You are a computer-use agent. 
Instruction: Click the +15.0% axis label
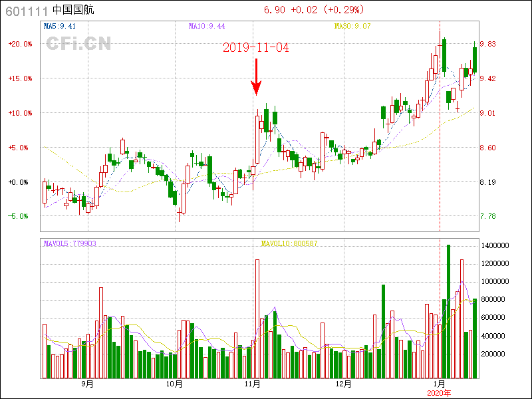click(21, 78)
